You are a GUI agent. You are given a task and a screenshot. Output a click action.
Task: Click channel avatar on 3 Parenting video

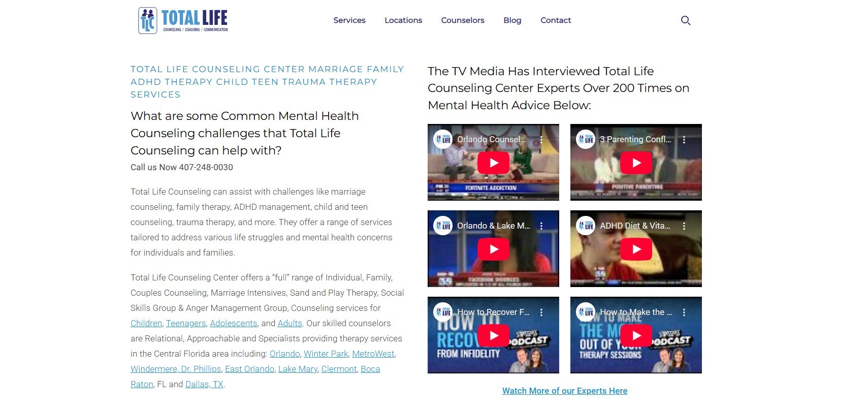pyautogui.click(x=586, y=139)
